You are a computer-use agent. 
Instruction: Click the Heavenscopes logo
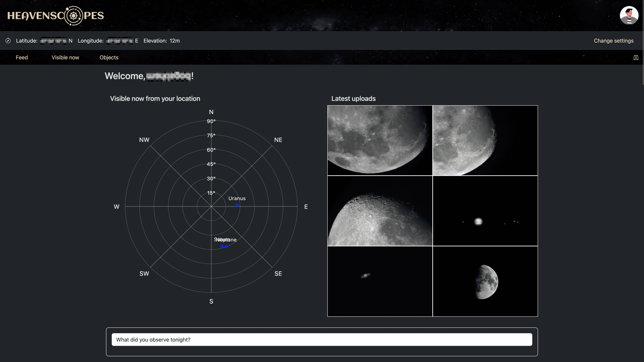pyautogui.click(x=56, y=16)
